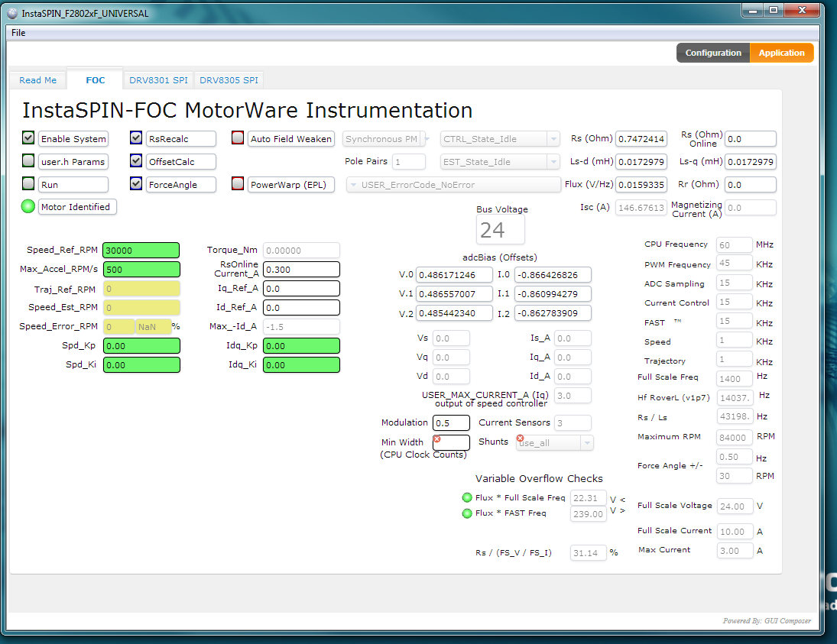
Task: Open the File menu
Action: (18, 33)
